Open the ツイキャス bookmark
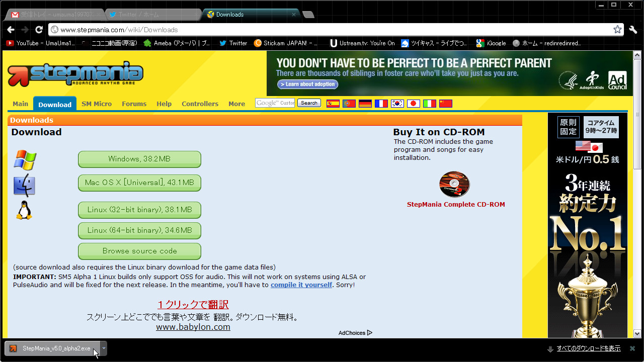 pyautogui.click(x=434, y=43)
